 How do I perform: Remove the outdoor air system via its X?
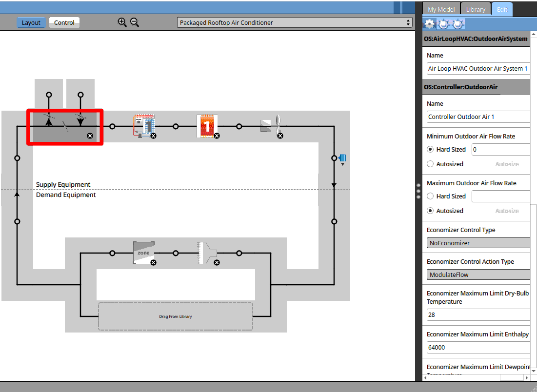tap(90, 136)
